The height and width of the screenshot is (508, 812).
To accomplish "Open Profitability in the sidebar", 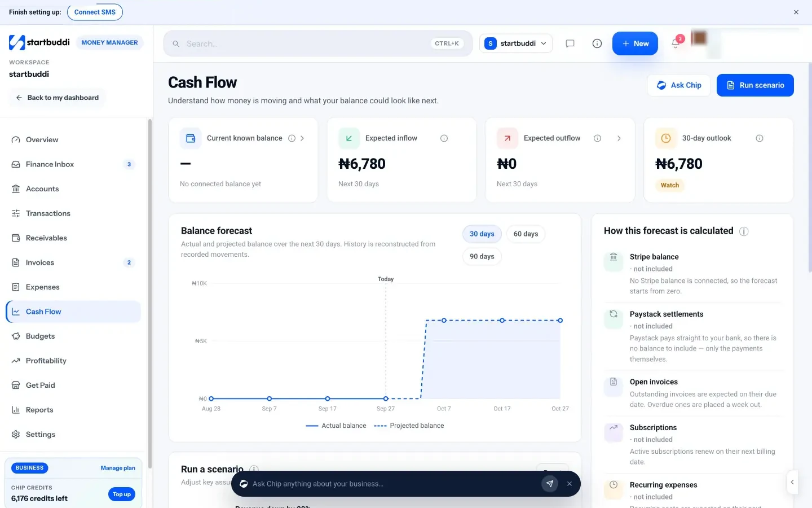I will pyautogui.click(x=73, y=361).
